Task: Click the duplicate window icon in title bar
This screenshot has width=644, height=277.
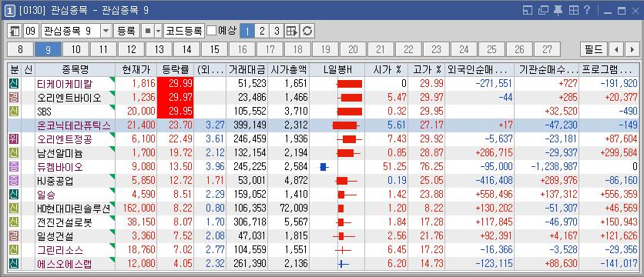Action: point(543,10)
